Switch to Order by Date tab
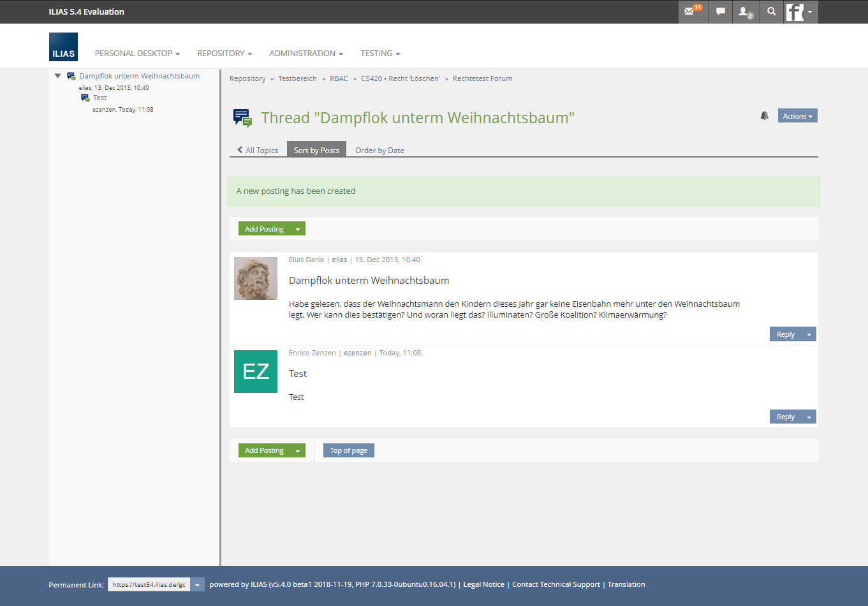Viewport: 868px width, 606px height. [x=379, y=151]
